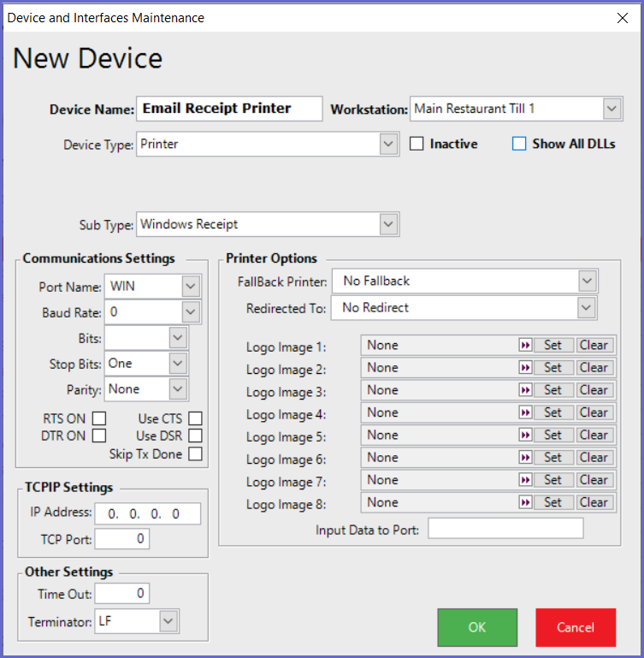This screenshot has height=658, width=644.
Task: Click the red Cancel button
Action: [x=576, y=627]
